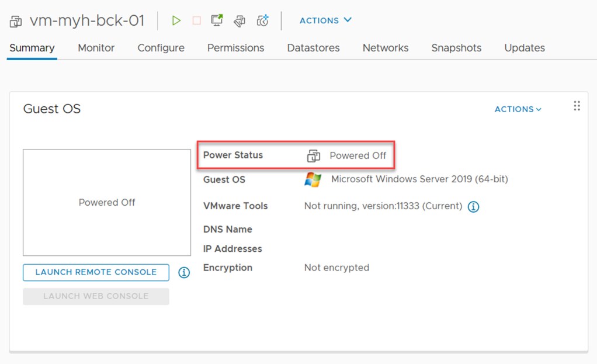Screen dimensions: 597x364
Task: Take a snapshot using the toolbar icon
Action: 262,20
